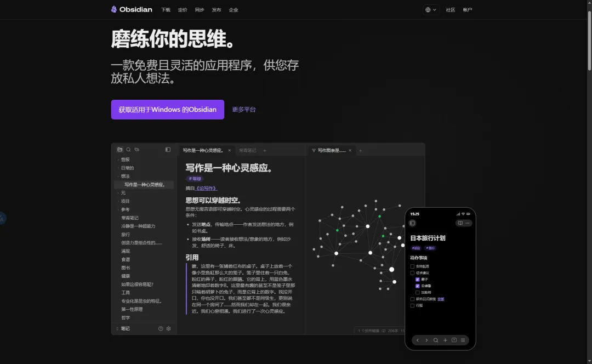Click the book icon in the editor status bar
592x364 pixels.
click(x=384, y=331)
